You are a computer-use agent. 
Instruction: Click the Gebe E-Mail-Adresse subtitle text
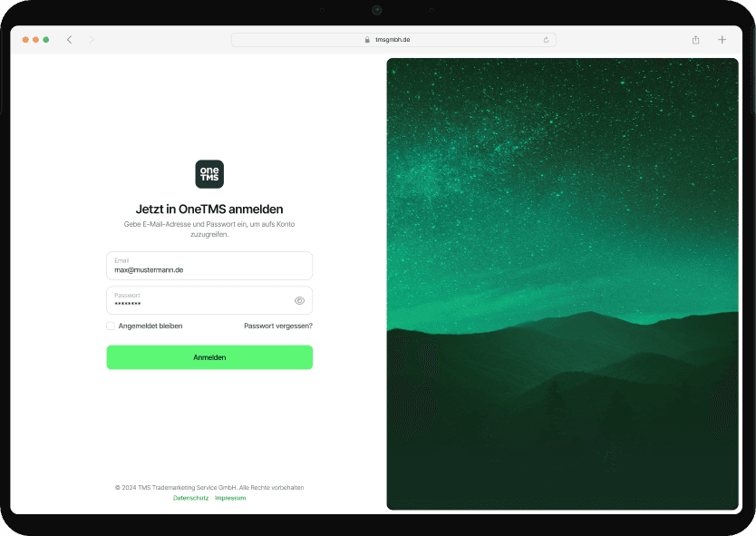(209, 229)
